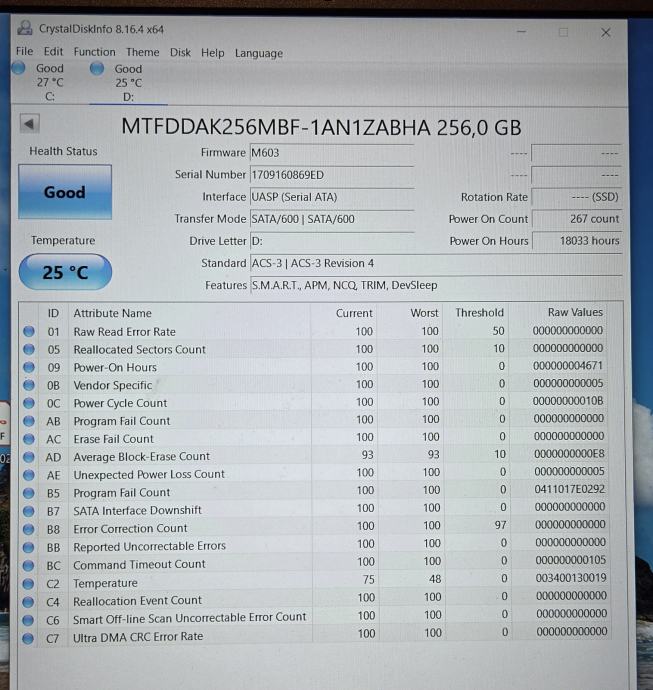Click the Interface field UASP (Serial ATA)
This screenshot has height=690, width=653.
pyautogui.click(x=332, y=197)
